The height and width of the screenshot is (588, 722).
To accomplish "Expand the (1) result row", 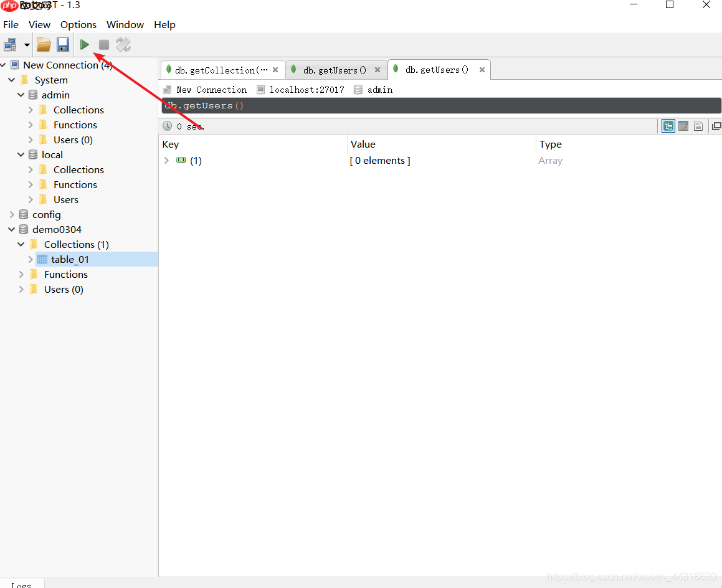I will (167, 160).
